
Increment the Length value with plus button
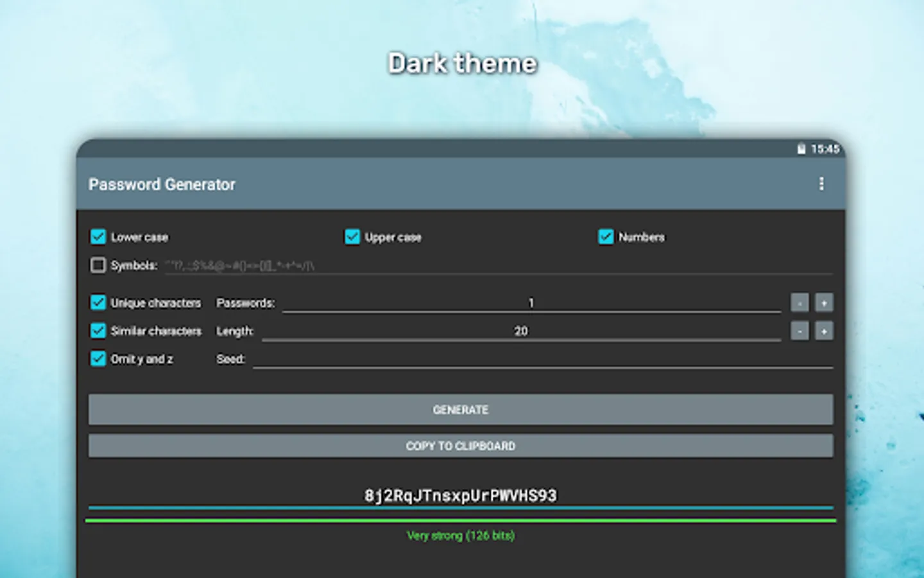tap(823, 331)
